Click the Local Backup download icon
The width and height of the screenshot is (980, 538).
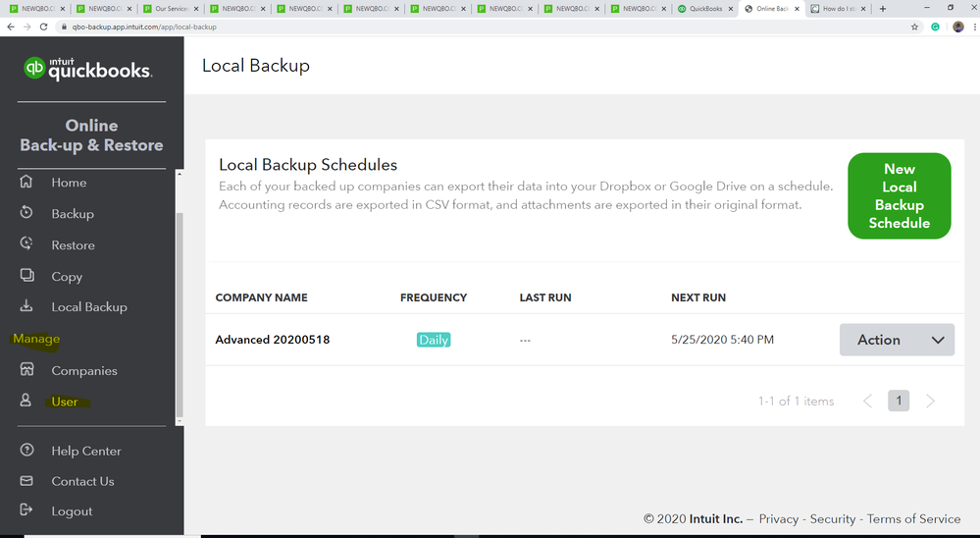26,306
